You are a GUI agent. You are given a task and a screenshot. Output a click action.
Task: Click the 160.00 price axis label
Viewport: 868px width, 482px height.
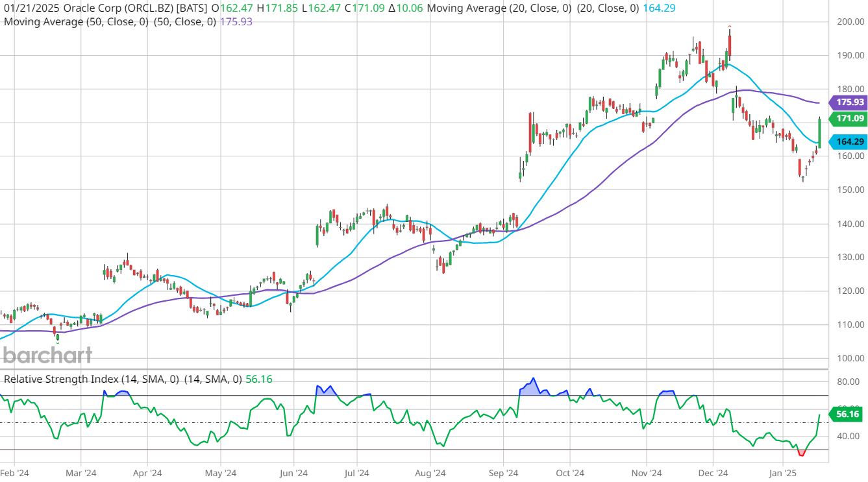[849, 156]
